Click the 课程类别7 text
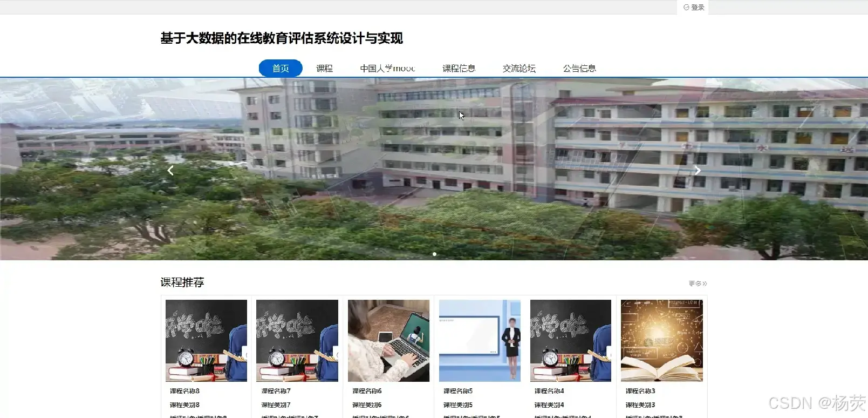The image size is (868, 418). (x=276, y=405)
